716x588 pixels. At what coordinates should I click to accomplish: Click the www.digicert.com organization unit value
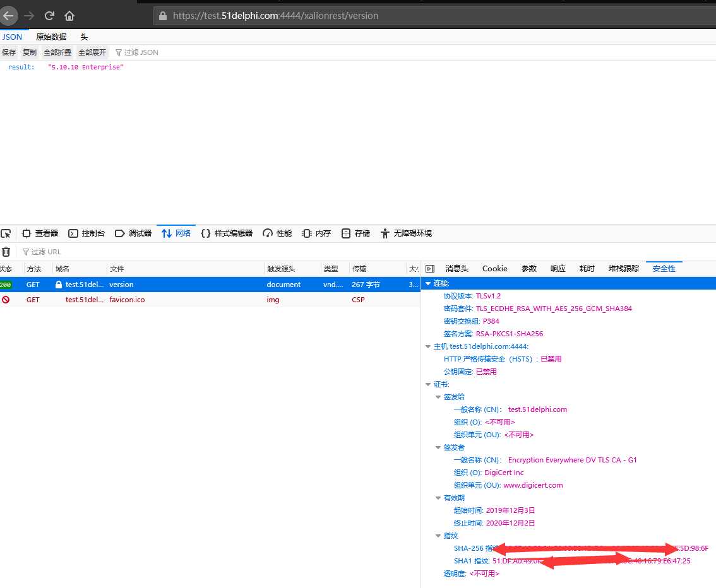pos(533,485)
